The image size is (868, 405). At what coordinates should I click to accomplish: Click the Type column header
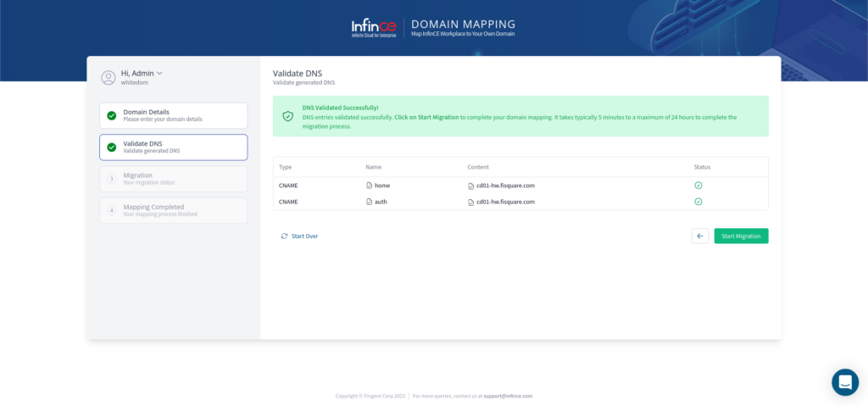285,167
